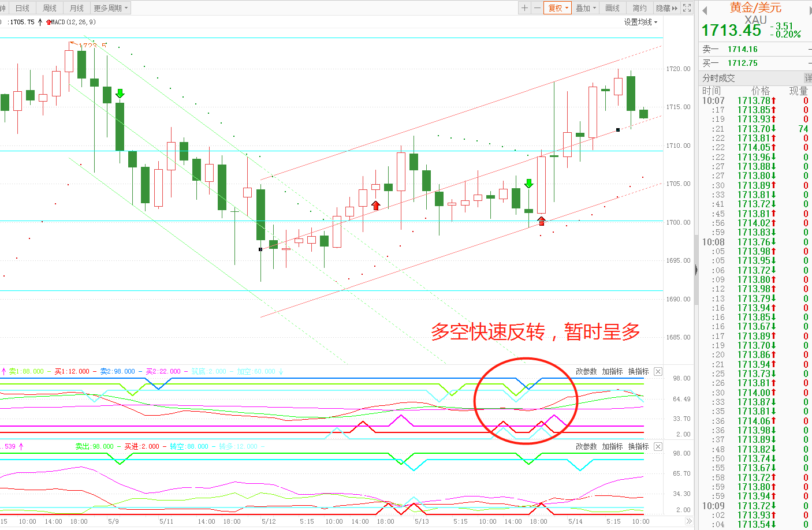The height and width of the screenshot is (530, 812).
Task: Click green down-arrow signal above 1700 candle
Action: click(528, 184)
